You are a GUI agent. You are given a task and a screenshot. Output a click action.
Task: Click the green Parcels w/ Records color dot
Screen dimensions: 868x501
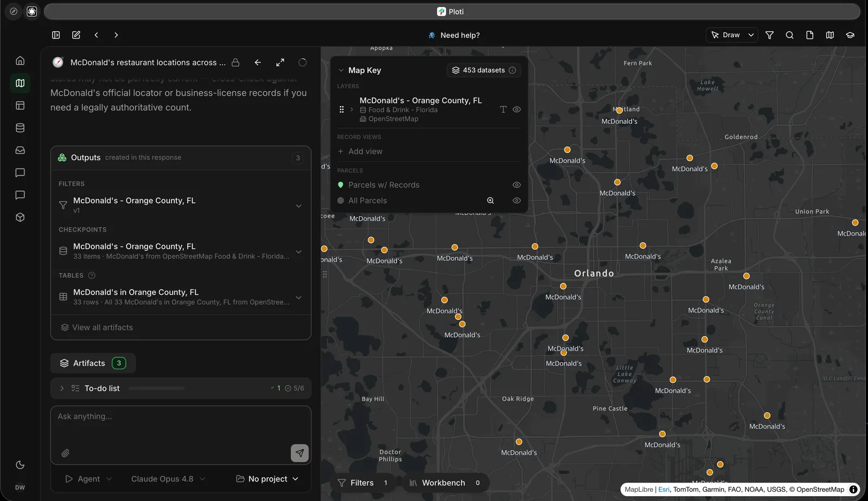(x=341, y=185)
